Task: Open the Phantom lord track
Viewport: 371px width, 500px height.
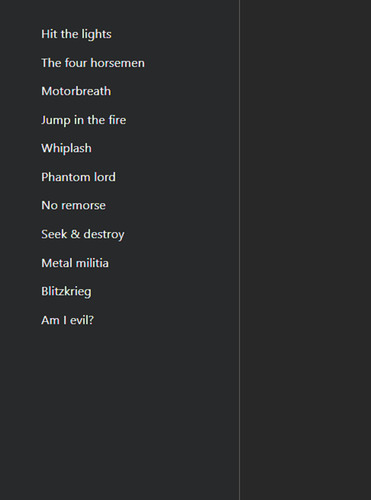Action: click(78, 177)
